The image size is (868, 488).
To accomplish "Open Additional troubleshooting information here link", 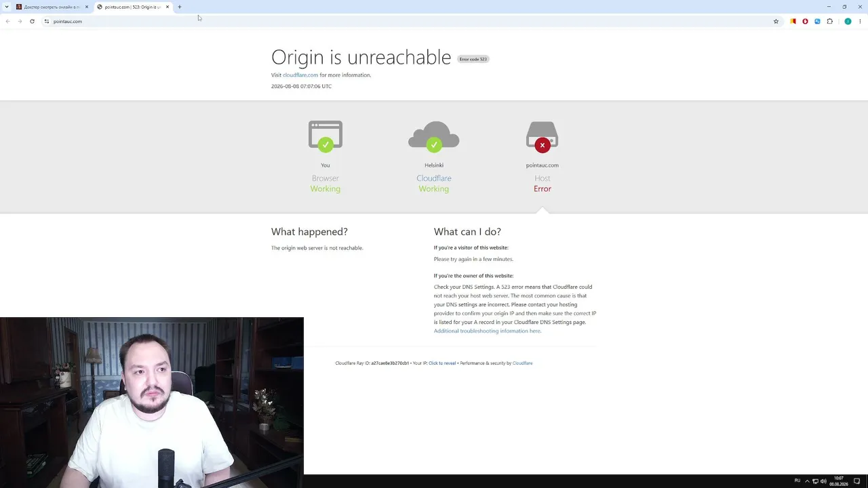I will (x=488, y=331).
